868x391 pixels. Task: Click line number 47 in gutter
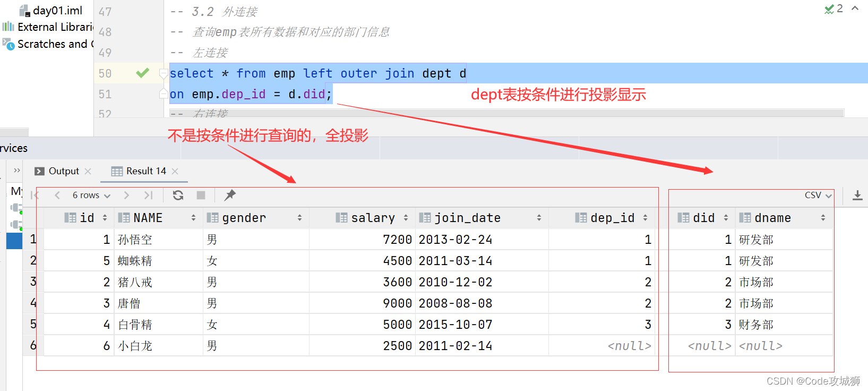click(105, 12)
